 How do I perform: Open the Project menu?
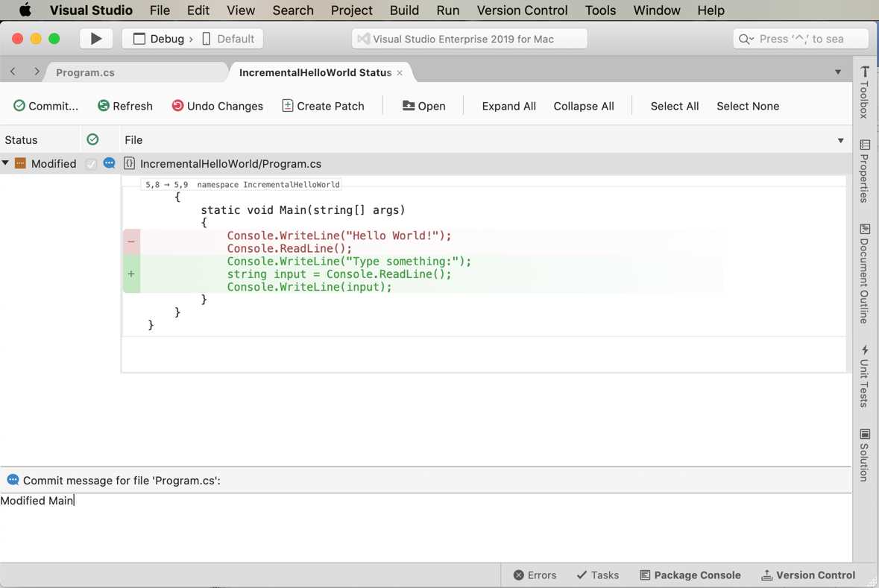click(x=351, y=10)
